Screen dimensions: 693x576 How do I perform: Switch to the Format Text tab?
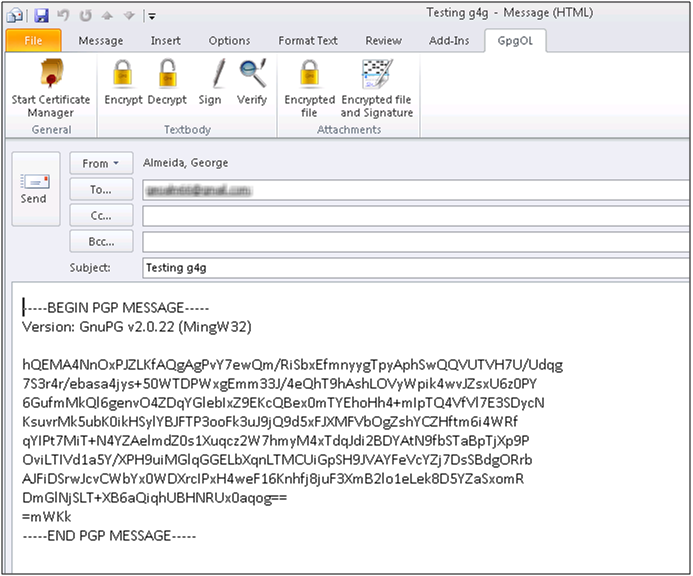308,41
